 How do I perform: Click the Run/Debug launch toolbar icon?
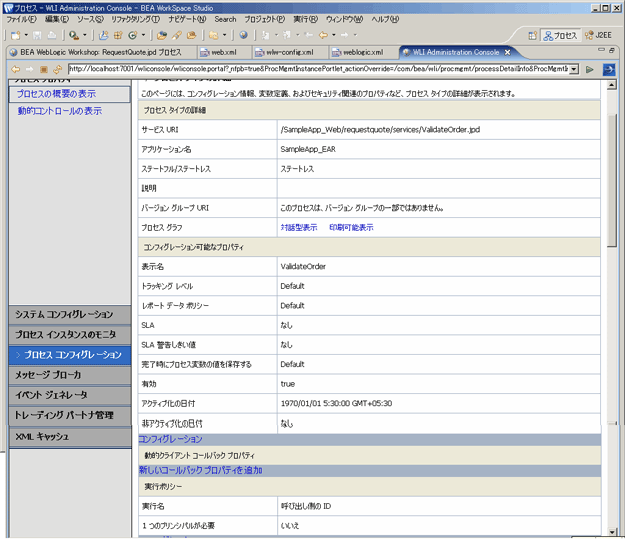coord(73,35)
